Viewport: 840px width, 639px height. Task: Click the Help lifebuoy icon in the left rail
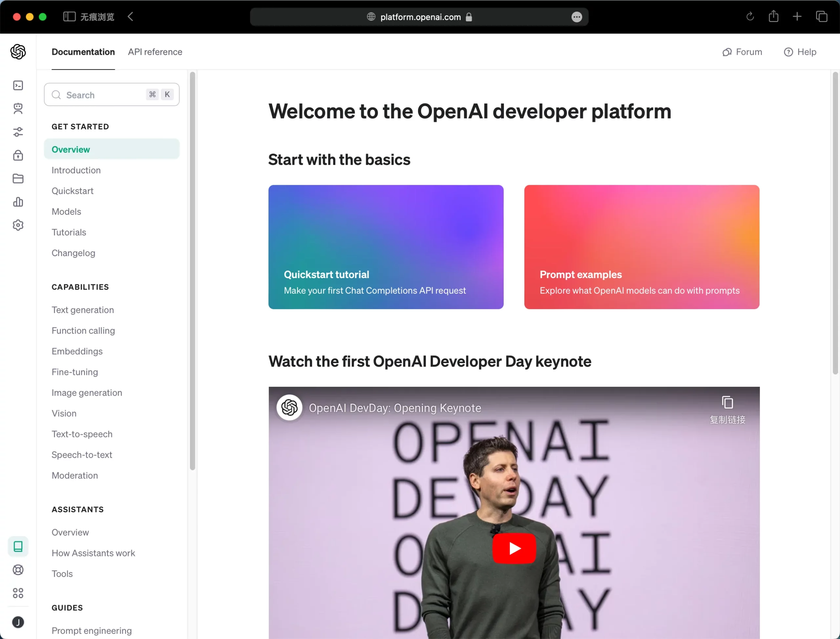pyautogui.click(x=18, y=570)
